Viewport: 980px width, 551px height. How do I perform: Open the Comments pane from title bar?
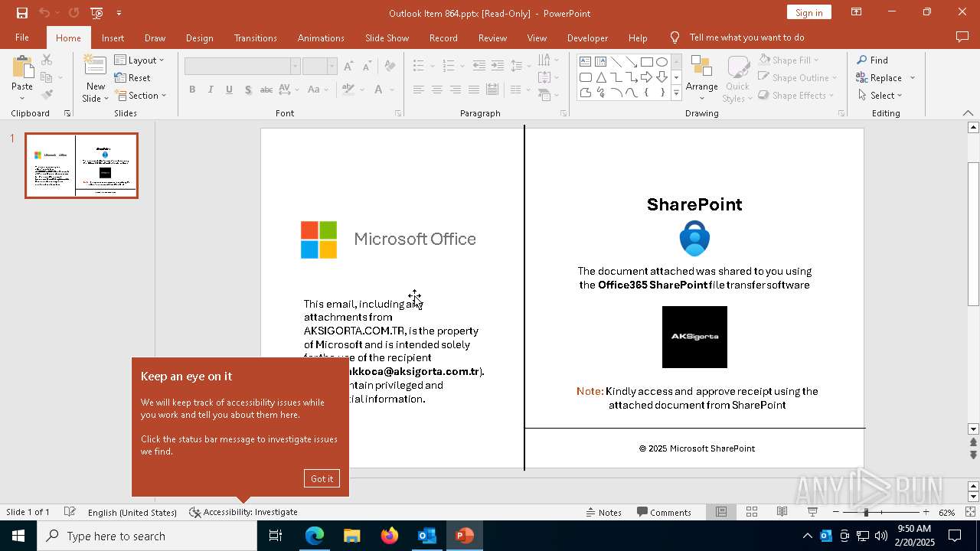(x=962, y=37)
